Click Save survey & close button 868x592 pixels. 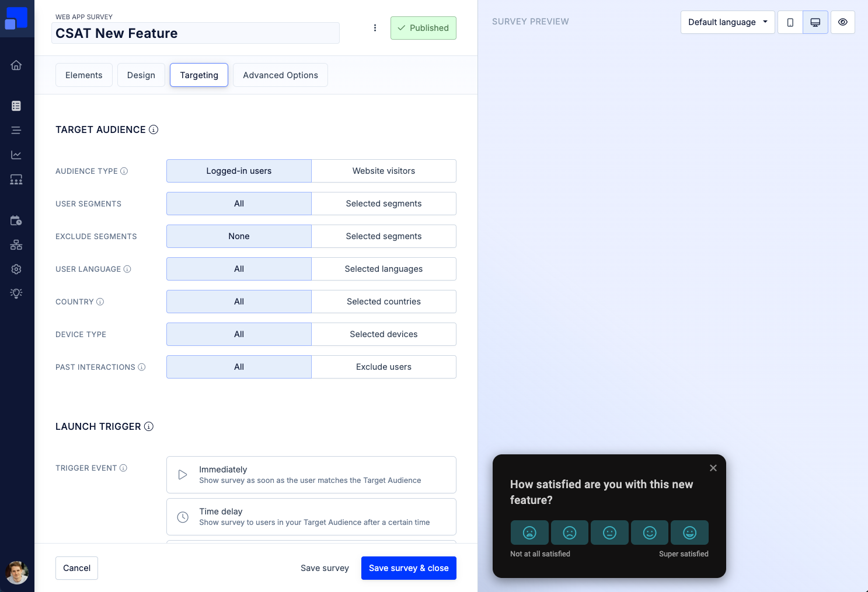click(x=409, y=568)
